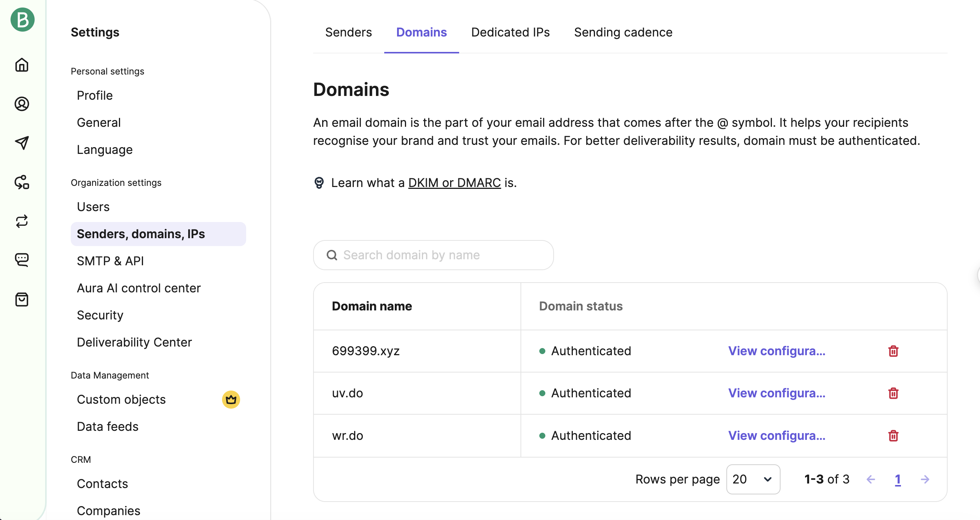Click trash icon for wr.do
This screenshot has height=520, width=980.
click(893, 436)
